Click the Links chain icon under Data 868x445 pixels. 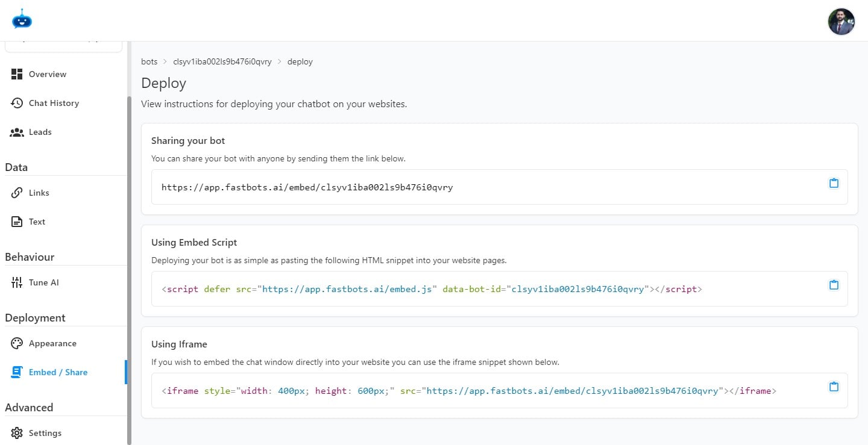pyautogui.click(x=17, y=192)
